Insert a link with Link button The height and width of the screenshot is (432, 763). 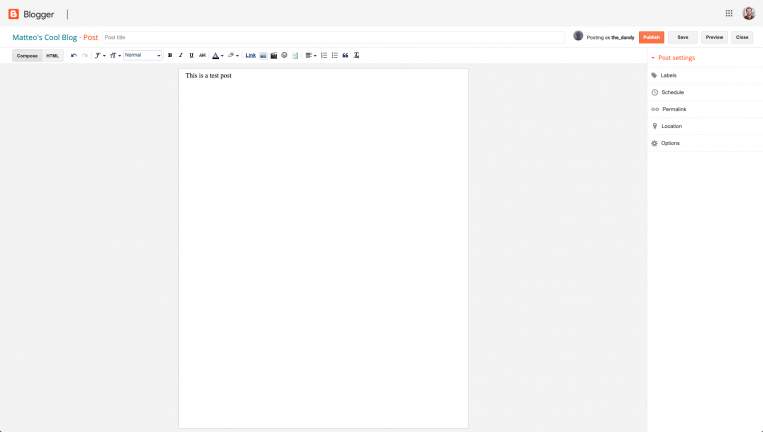[251, 55]
